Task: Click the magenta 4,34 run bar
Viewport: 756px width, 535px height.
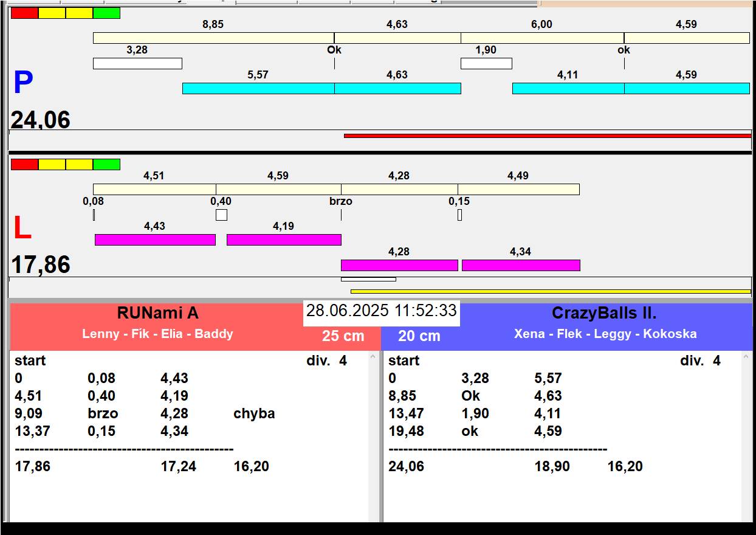Action: click(521, 265)
